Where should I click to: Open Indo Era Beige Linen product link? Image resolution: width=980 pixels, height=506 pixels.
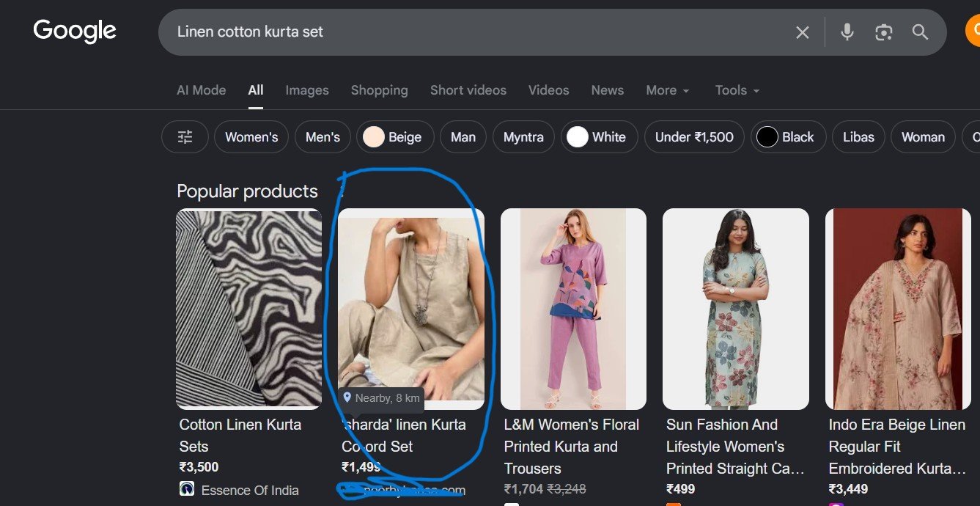pos(897,447)
